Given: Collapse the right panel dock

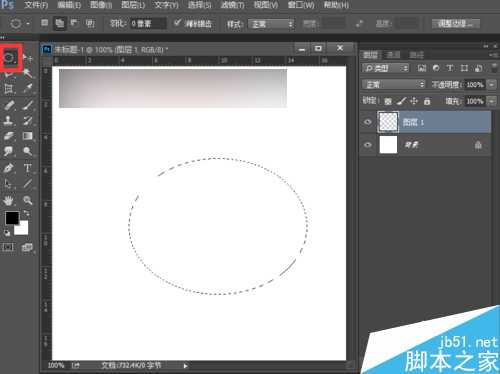Looking at the screenshot, I should pyautogui.click(x=486, y=46).
